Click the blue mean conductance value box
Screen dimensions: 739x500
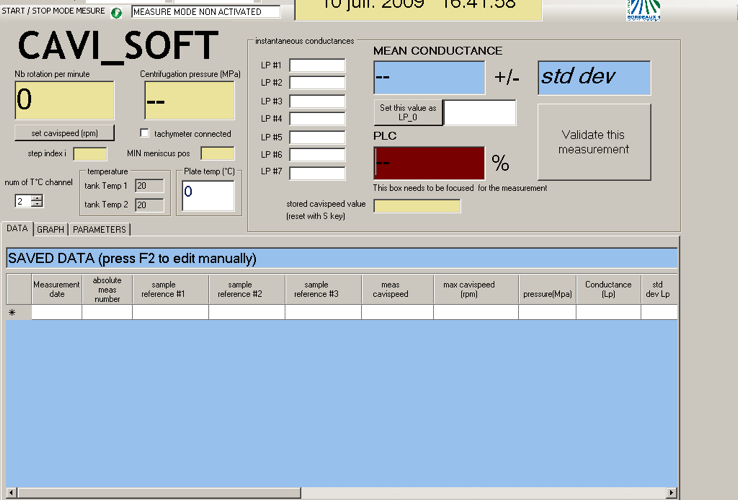(x=428, y=78)
